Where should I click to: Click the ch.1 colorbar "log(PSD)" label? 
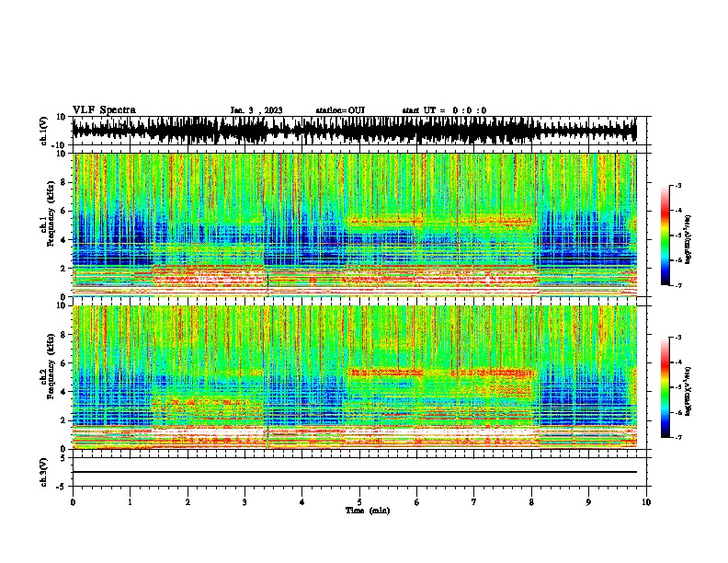(688, 239)
